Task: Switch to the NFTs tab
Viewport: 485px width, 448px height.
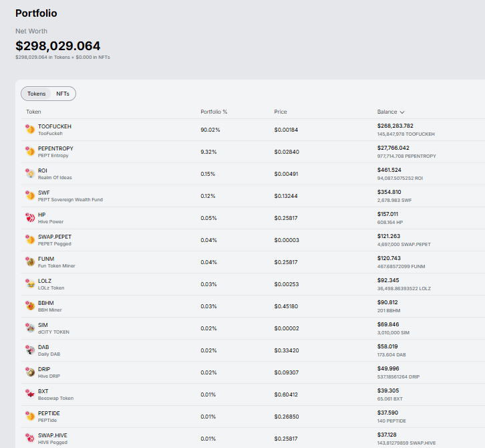Action: coord(63,94)
